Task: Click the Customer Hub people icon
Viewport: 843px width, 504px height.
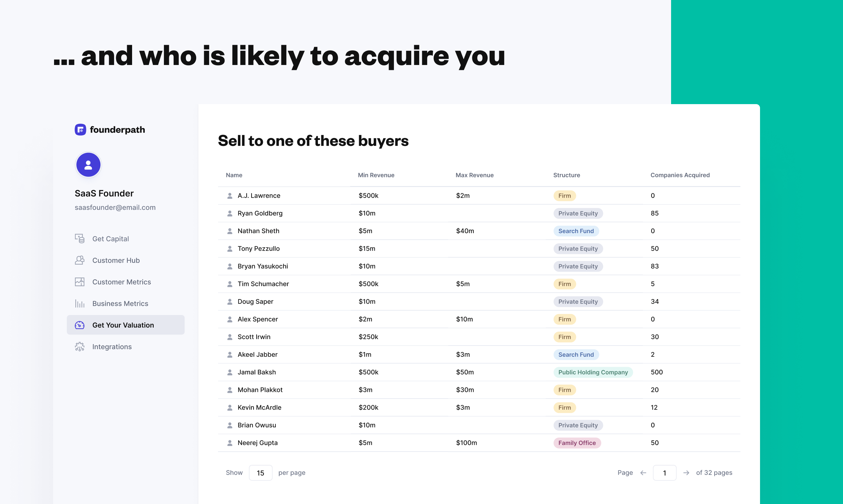Action: [80, 260]
